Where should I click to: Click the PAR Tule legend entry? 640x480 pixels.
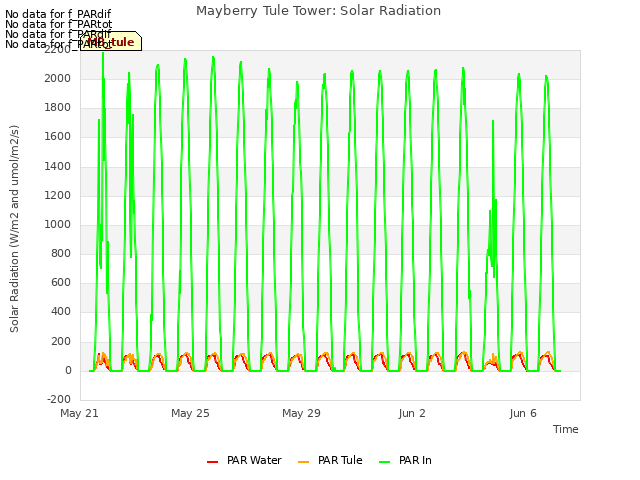point(330,460)
